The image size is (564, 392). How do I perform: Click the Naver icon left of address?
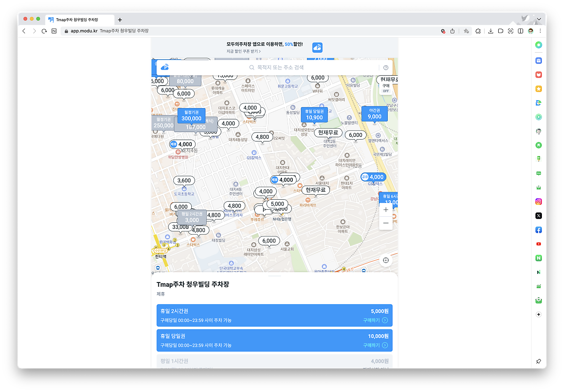54,31
